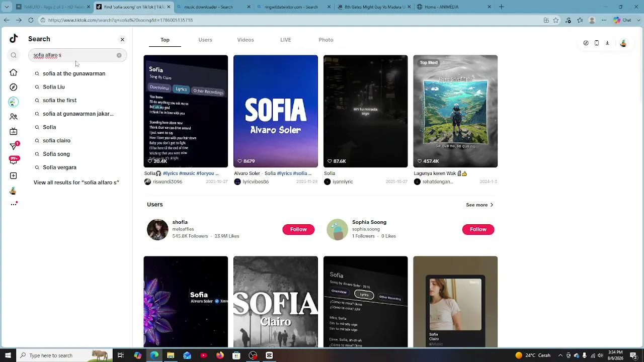Open the SOFIA Alvaro Soler blue thumbnail
644x362 pixels.
(276, 111)
